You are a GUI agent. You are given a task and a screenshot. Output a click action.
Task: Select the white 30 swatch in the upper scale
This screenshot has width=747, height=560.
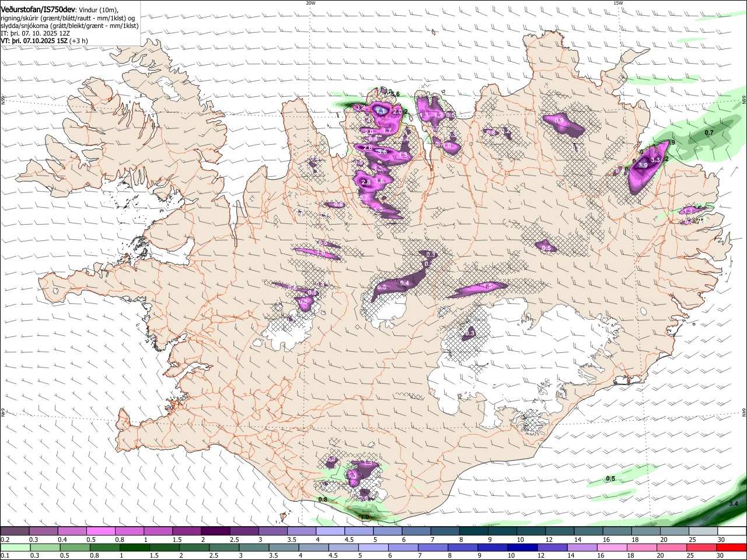731,531
